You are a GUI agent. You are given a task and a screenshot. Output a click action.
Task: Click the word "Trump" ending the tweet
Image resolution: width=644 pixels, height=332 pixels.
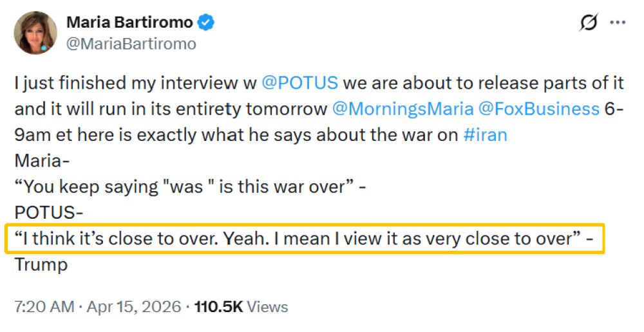point(41,264)
